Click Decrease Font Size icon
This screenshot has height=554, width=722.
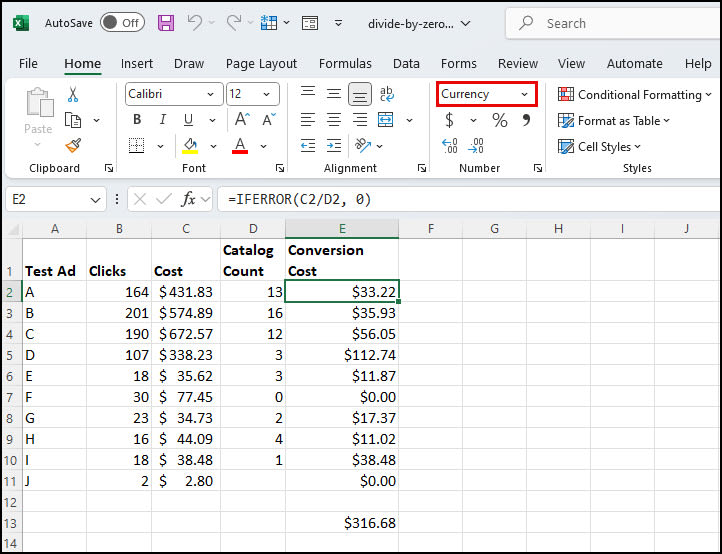pos(269,120)
